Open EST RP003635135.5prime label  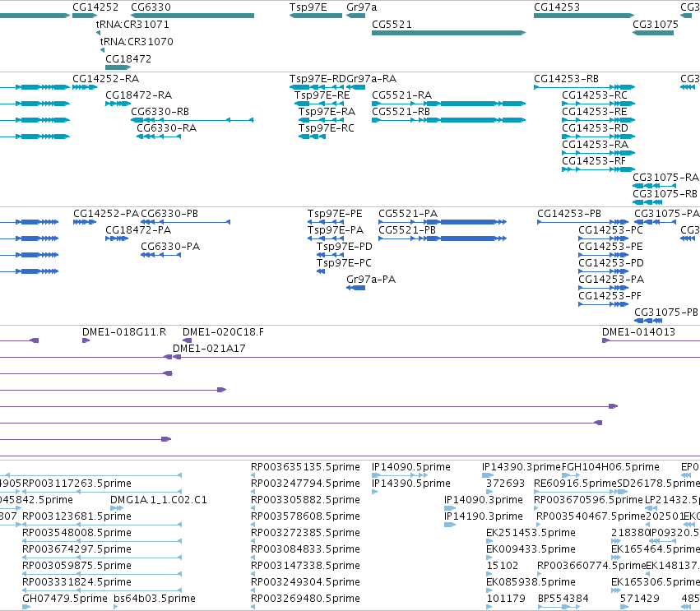305,467
